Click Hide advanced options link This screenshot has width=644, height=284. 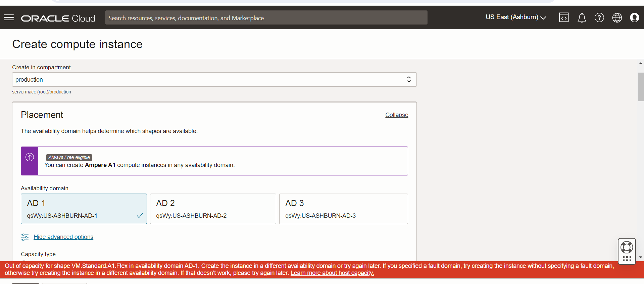point(63,237)
